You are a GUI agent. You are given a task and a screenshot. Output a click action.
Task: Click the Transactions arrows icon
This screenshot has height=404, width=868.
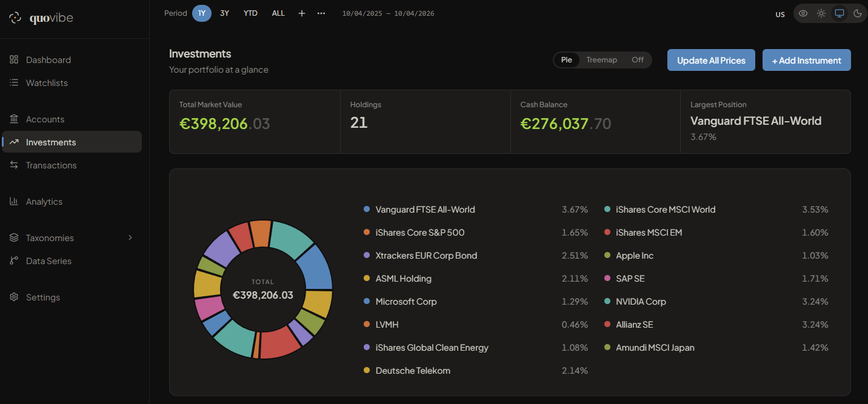pyautogui.click(x=14, y=165)
